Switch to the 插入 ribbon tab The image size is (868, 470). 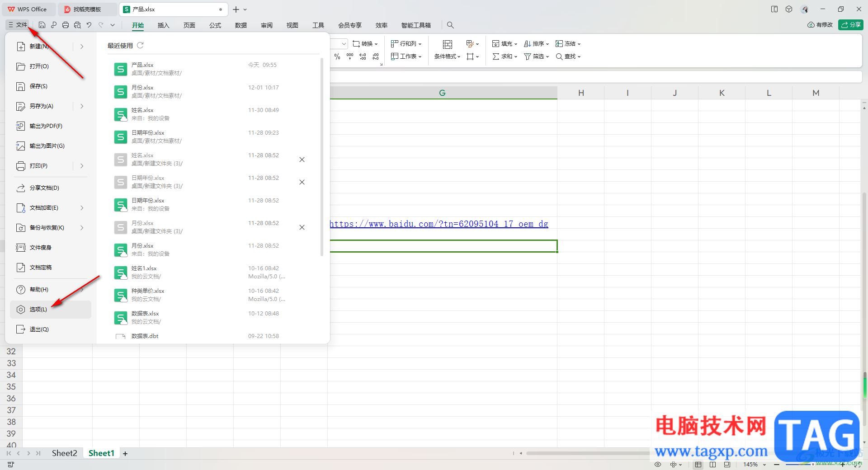pos(163,25)
